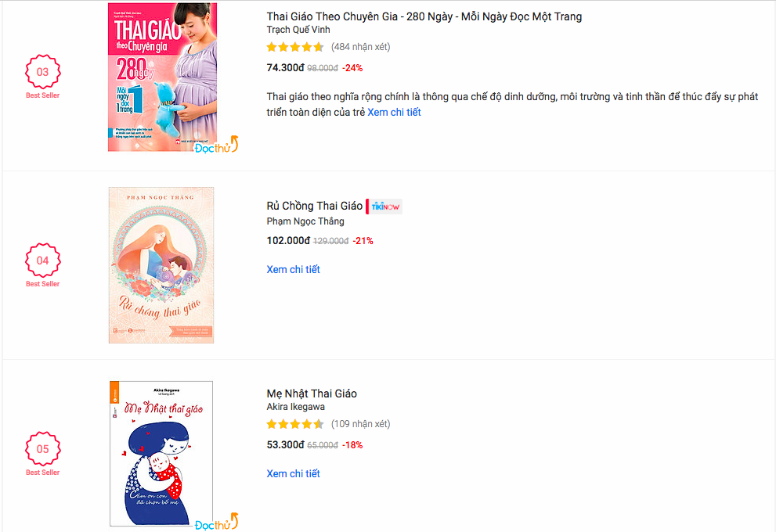Click the rank 04 Best Seller badge

coord(42,261)
